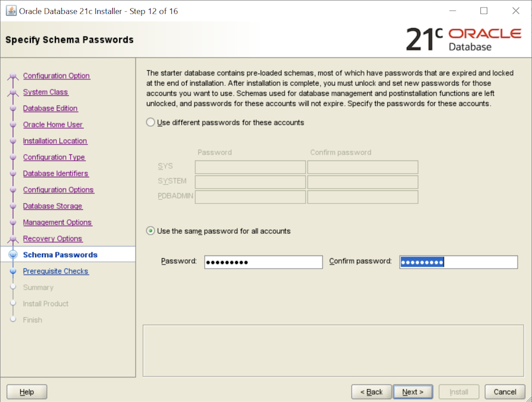This screenshot has height=402, width=532.
Task: Click the Oracle 21c Database logo
Action: point(463,39)
